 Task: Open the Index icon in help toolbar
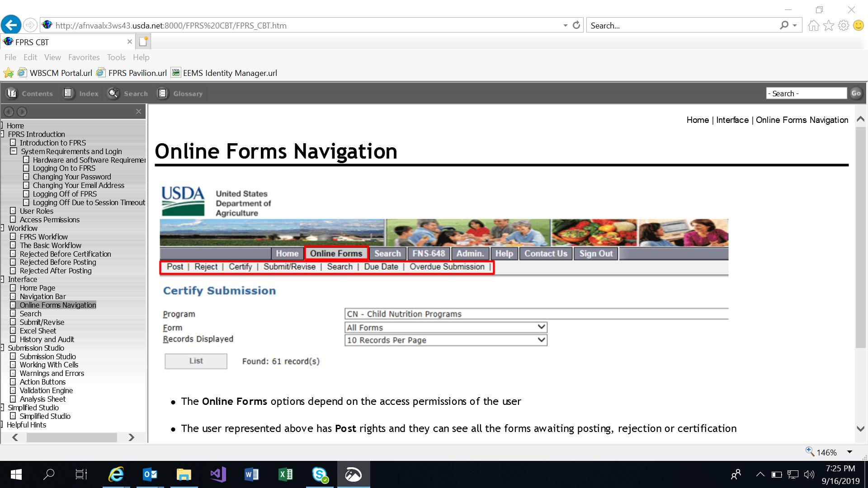click(68, 93)
